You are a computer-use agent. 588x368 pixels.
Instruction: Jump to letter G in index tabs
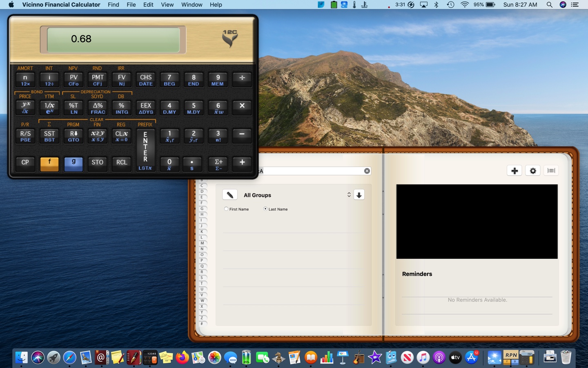tap(202, 209)
